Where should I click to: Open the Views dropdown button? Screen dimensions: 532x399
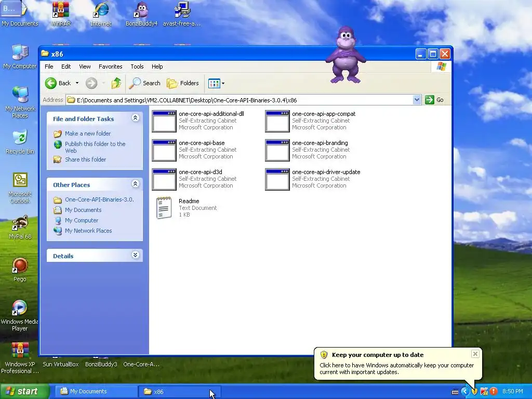click(216, 83)
